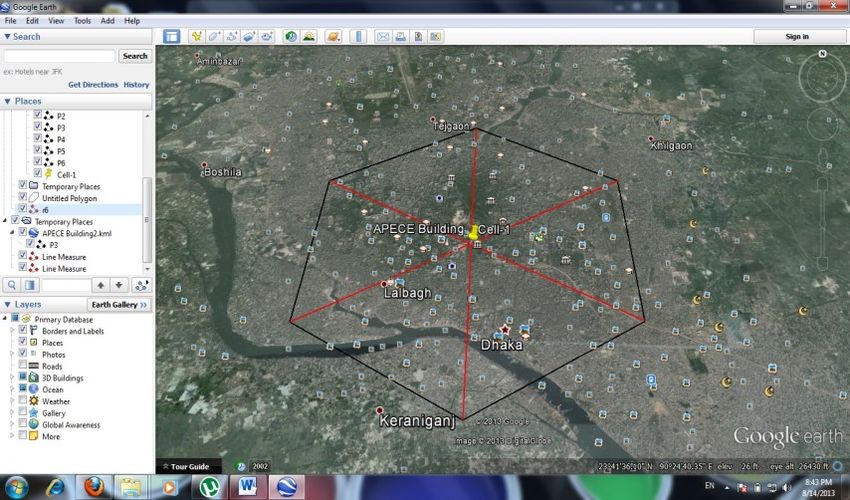Open the planets switcher icon
This screenshot has width=850, height=500.
[x=333, y=36]
